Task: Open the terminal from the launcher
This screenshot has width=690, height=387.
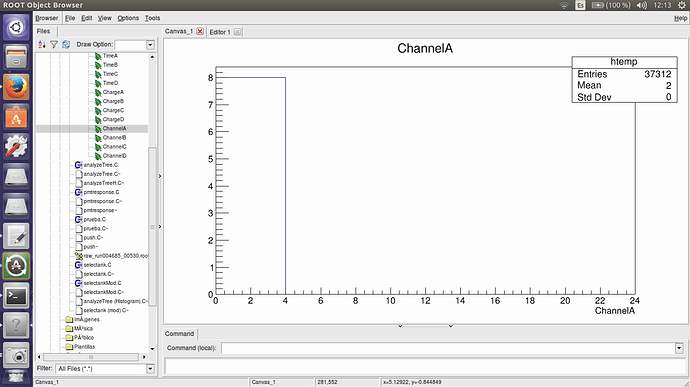Action: pyautogui.click(x=16, y=296)
